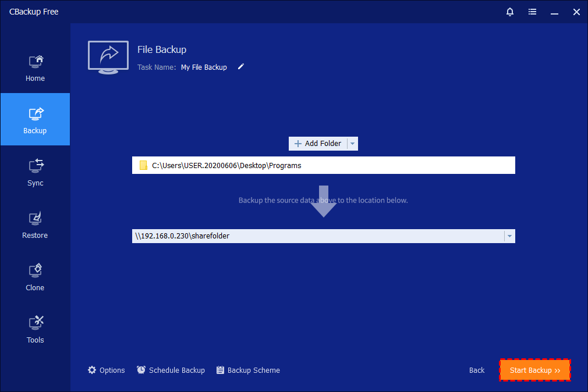Open the Clone section
The height and width of the screenshot is (392, 588).
tap(35, 277)
